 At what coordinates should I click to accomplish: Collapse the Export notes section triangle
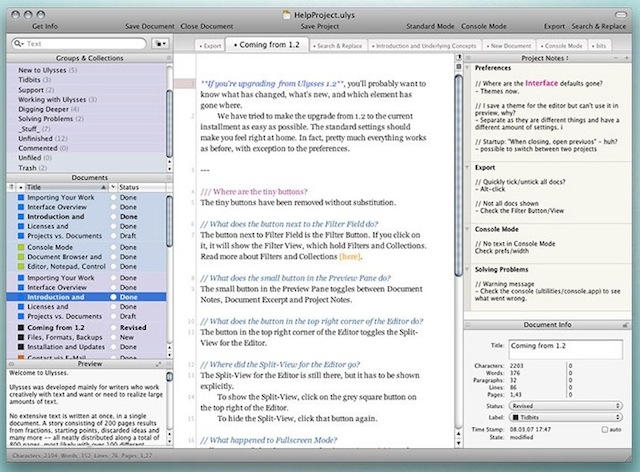(x=468, y=167)
